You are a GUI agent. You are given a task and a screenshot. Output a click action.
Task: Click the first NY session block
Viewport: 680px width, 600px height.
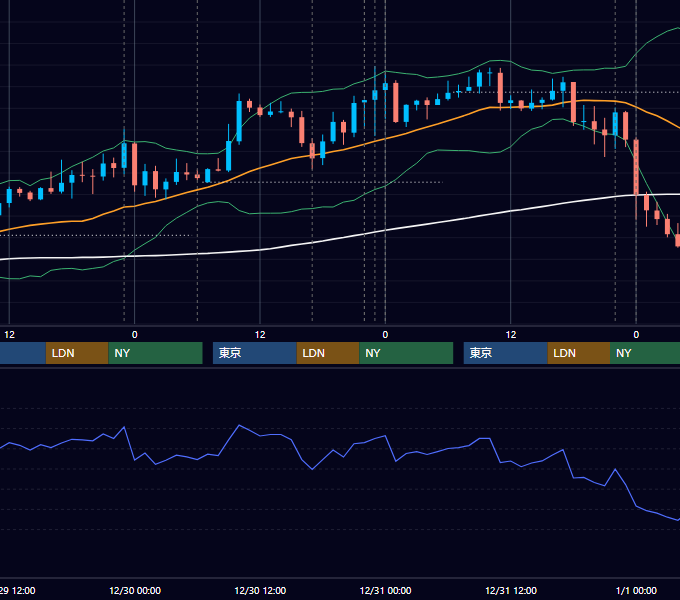(155, 353)
